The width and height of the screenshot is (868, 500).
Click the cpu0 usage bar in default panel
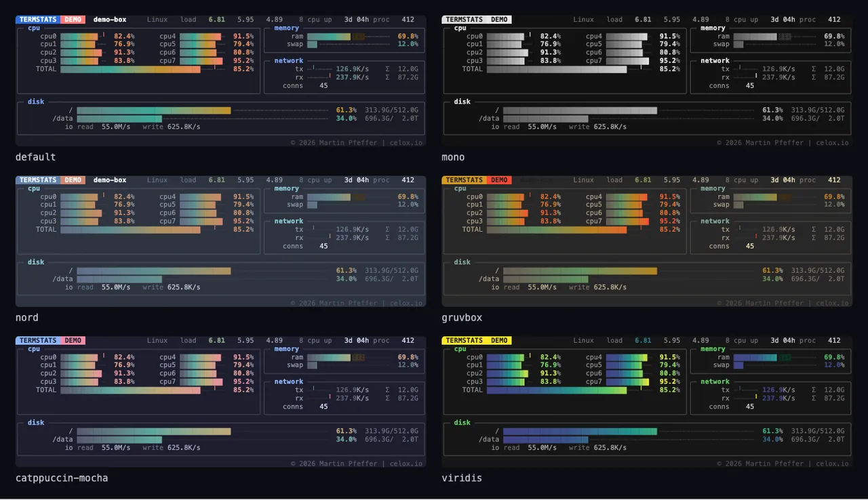[x=79, y=36]
